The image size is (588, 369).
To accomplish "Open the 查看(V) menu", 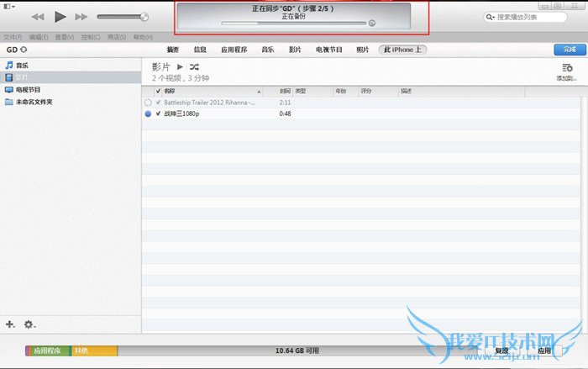I will pos(65,37).
